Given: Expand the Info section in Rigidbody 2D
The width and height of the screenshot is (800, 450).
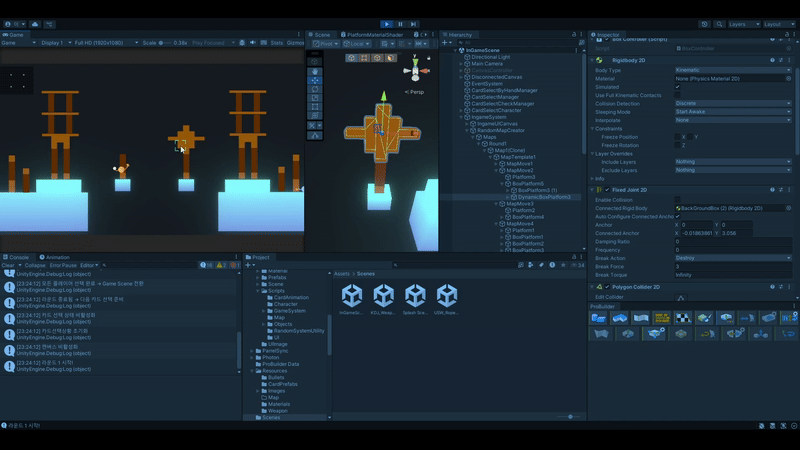Looking at the screenshot, I should pos(592,179).
